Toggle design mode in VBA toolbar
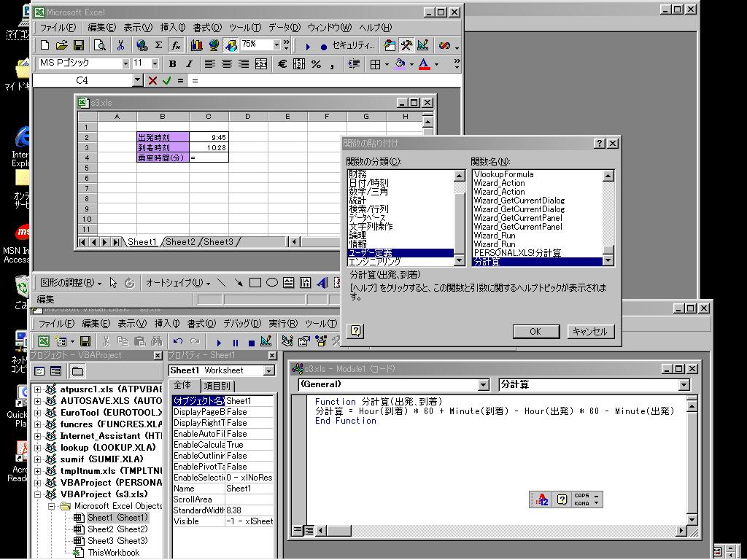The width and height of the screenshot is (747, 560). (266, 341)
